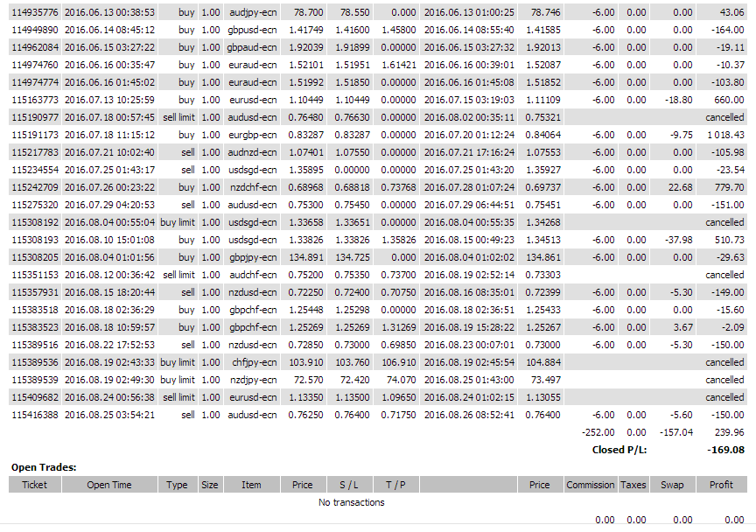Click the No transactions text

[x=352, y=502]
